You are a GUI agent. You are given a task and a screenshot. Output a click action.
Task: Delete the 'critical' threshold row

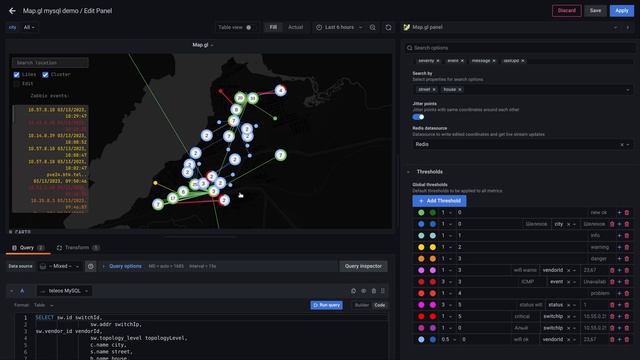pyautogui.click(x=627, y=316)
